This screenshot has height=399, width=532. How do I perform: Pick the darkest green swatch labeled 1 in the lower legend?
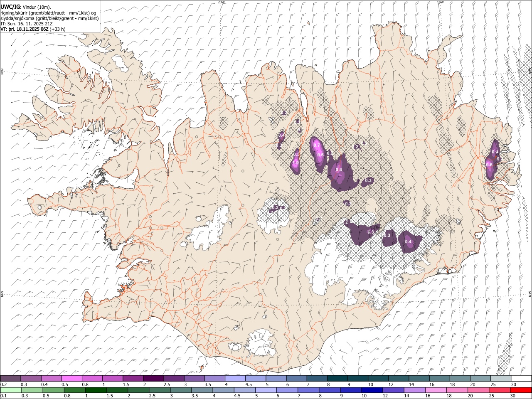click(x=96, y=390)
